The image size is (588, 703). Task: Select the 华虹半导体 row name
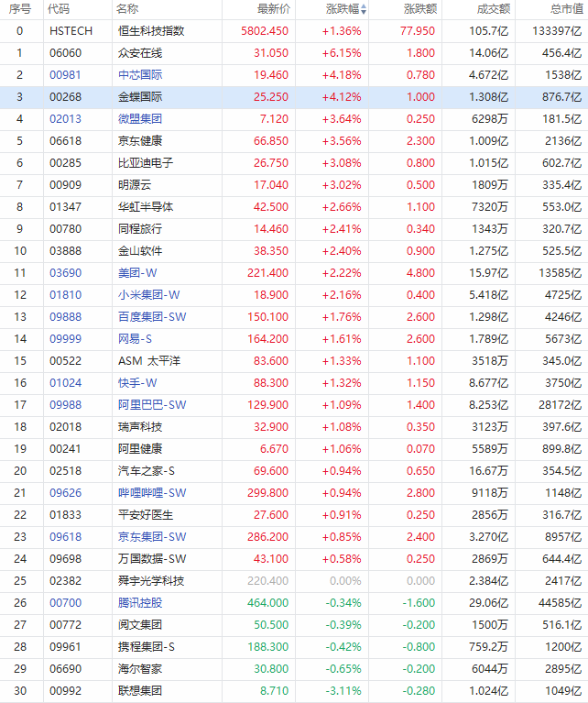pos(146,207)
